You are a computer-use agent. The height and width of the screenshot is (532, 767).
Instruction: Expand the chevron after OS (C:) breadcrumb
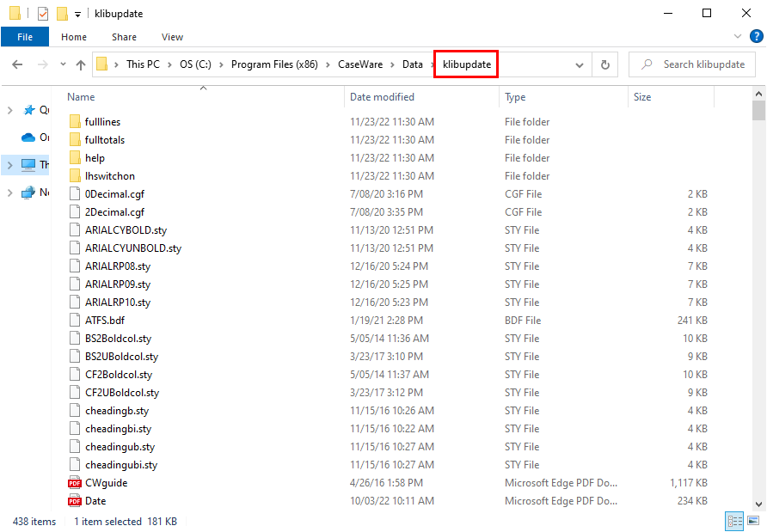click(x=221, y=64)
